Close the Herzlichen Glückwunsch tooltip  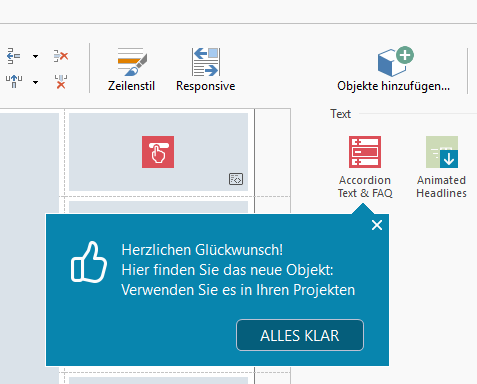[377, 225]
